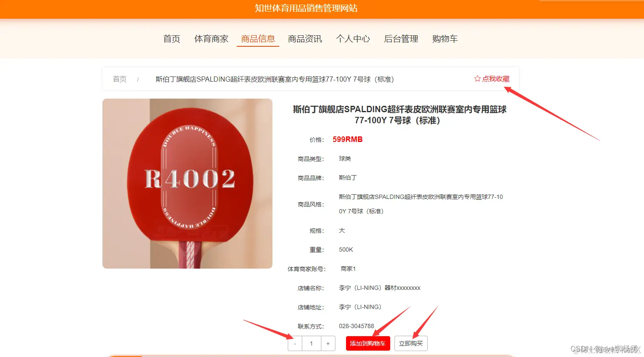Image resolution: width=644 pixels, height=357 pixels.
Task: Go to the 体育商家 menu item
Action: pyautogui.click(x=211, y=39)
